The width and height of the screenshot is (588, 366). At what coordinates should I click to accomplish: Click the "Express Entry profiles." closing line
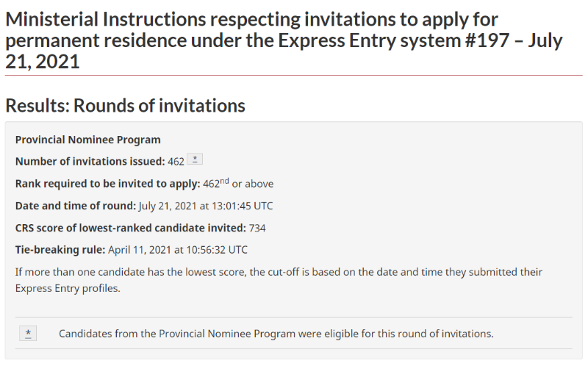68,288
